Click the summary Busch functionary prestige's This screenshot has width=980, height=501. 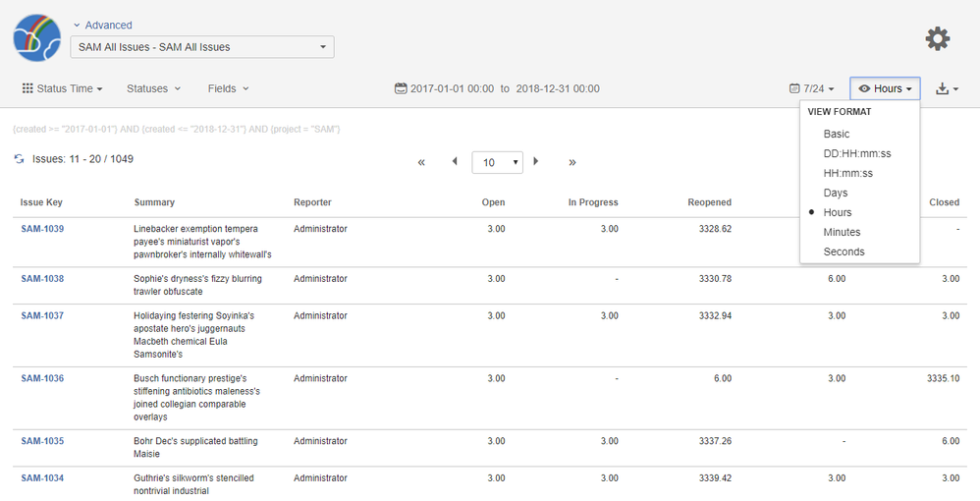click(196, 398)
